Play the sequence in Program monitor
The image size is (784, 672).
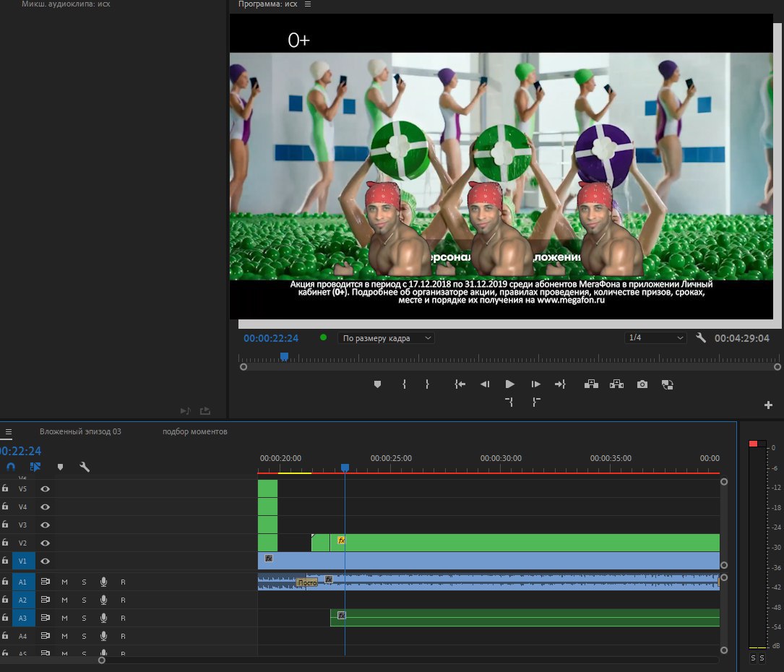click(x=509, y=384)
